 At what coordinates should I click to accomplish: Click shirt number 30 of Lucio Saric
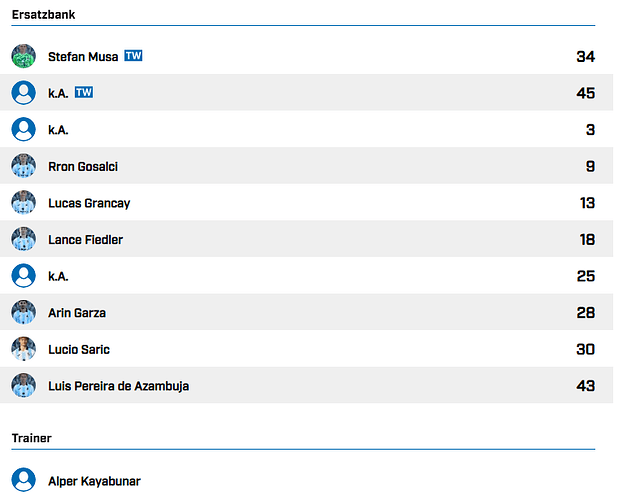coord(586,349)
